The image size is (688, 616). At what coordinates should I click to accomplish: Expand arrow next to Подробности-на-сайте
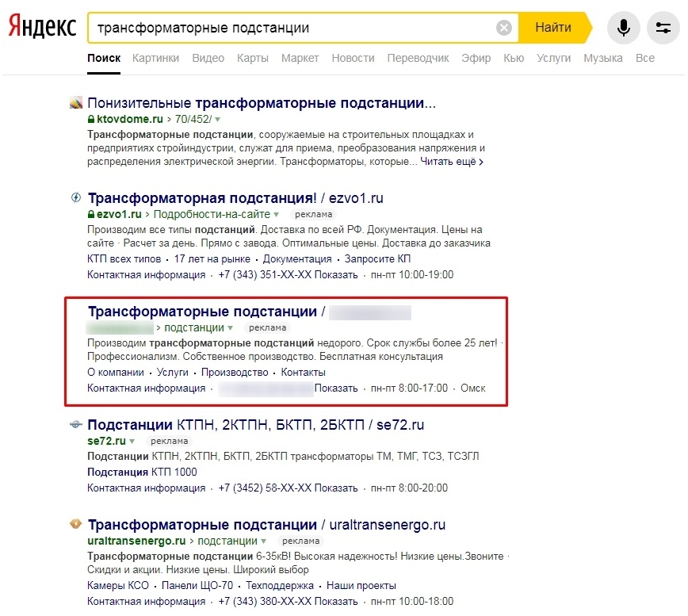tap(277, 215)
